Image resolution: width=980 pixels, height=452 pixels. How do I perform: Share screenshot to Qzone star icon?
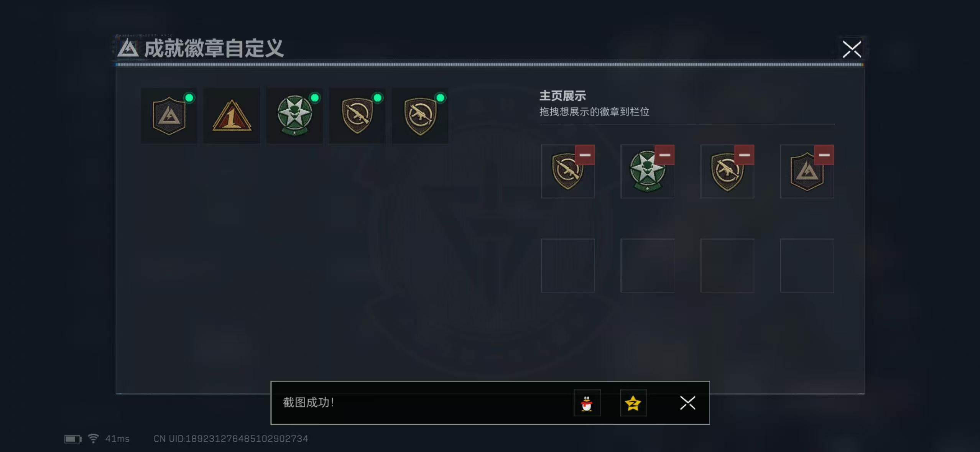click(633, 403)
